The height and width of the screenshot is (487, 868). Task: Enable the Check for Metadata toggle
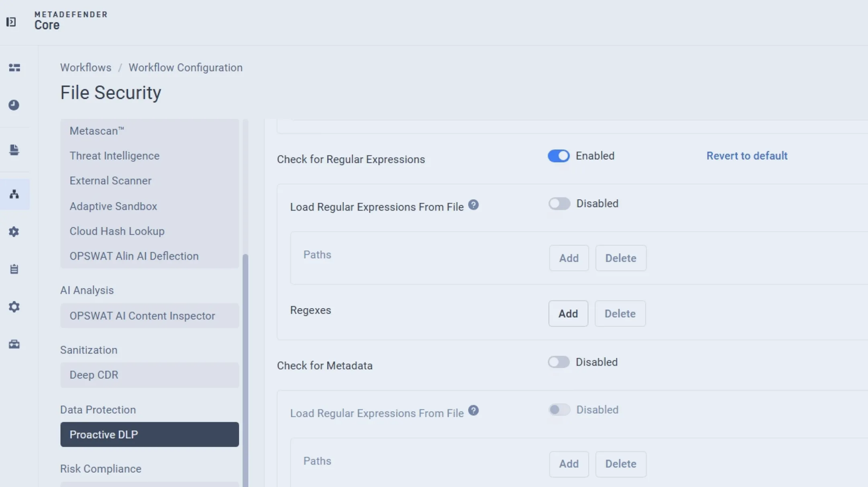click(559, 362)
